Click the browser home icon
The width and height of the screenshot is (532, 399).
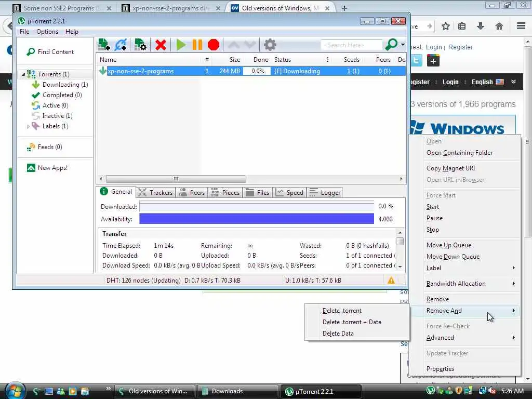[499, 26]
